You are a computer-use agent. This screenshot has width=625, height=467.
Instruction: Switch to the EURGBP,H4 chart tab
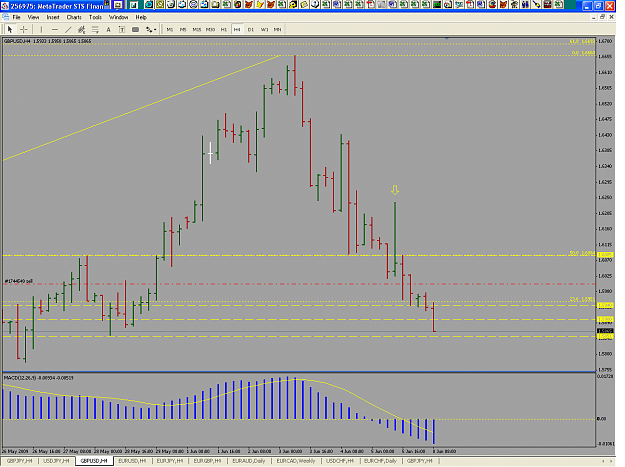[207, 461]
